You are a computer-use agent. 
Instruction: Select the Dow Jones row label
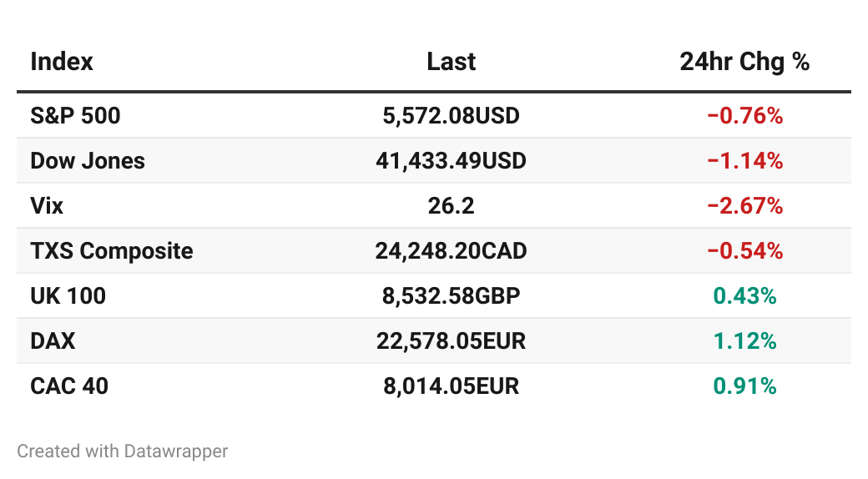[x=88, y=160]
